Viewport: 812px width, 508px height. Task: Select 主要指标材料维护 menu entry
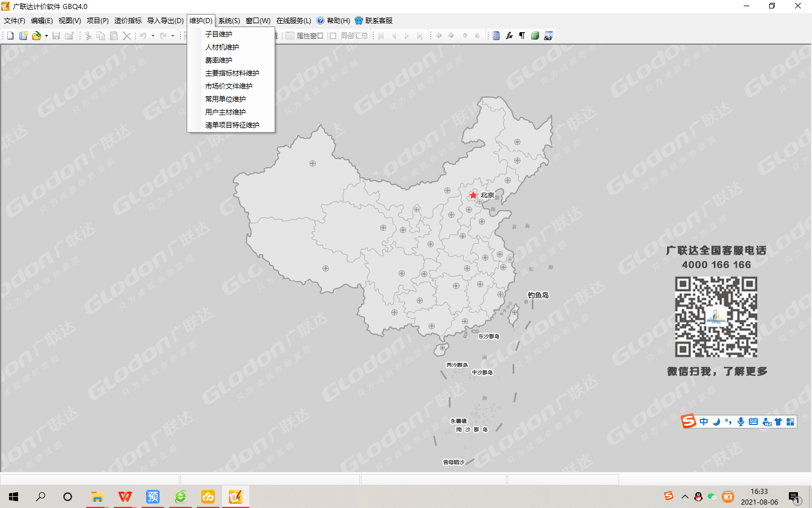pyautogui.click(x=231, y=73)
